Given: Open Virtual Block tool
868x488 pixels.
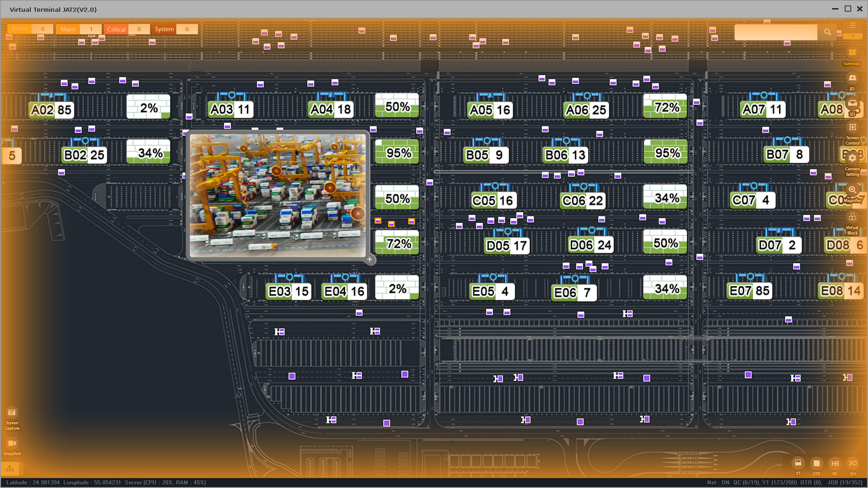Looking at the screenshot, I should pyautogui.click(x=852, y=217).
